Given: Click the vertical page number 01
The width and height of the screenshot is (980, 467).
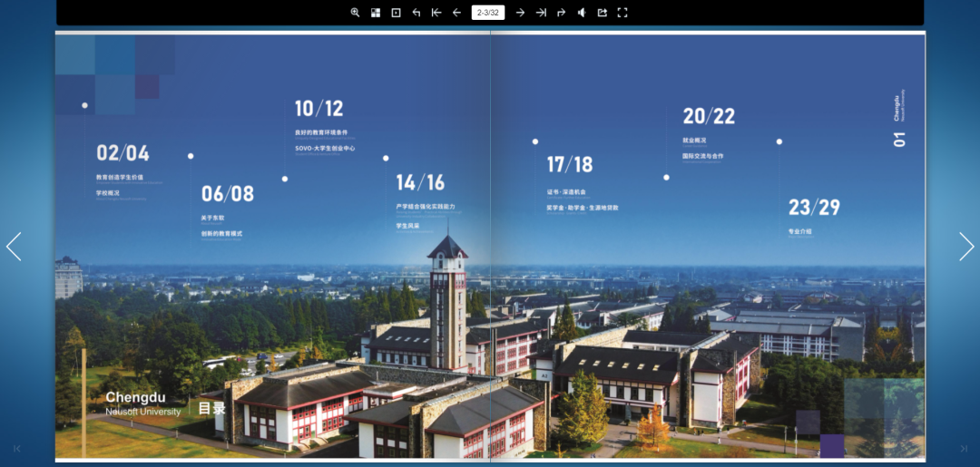Looking at the screenshot, I should tap(899, 140).
